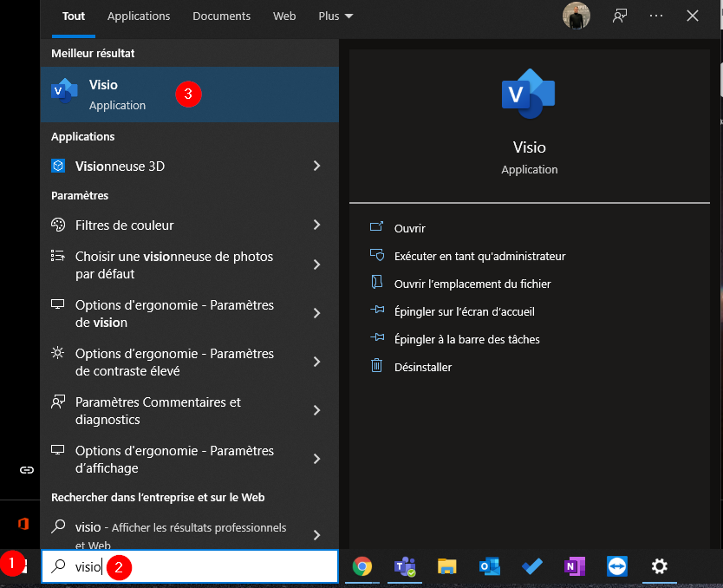Open Microsoft Teams from taskbar
This screenshot has height=588, width=723.
pyautogui.click(x=405, y=567)
